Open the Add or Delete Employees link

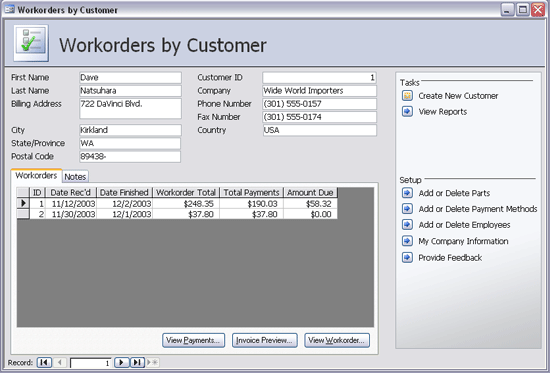464,225
